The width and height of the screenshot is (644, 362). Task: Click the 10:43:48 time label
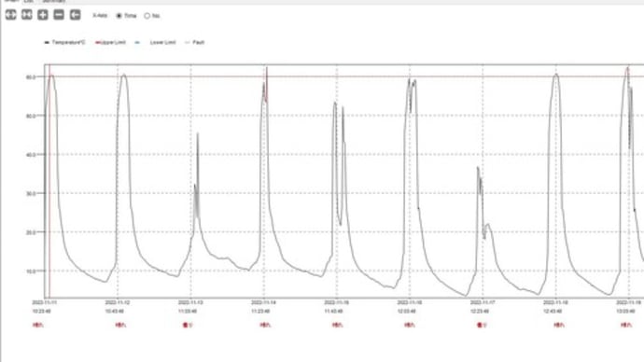click(115, 312)
